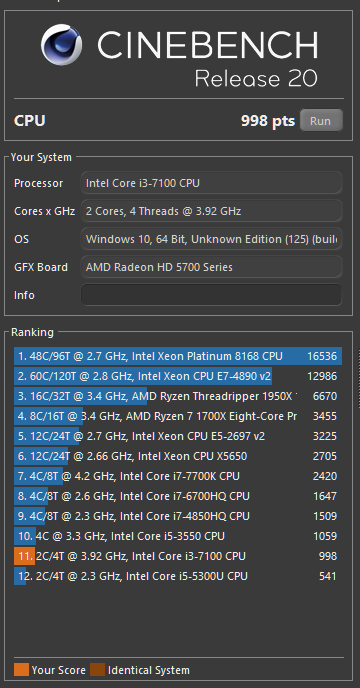Click the Processor field showing i3-7100
This screenshot has height=688, width=360.
211,183
